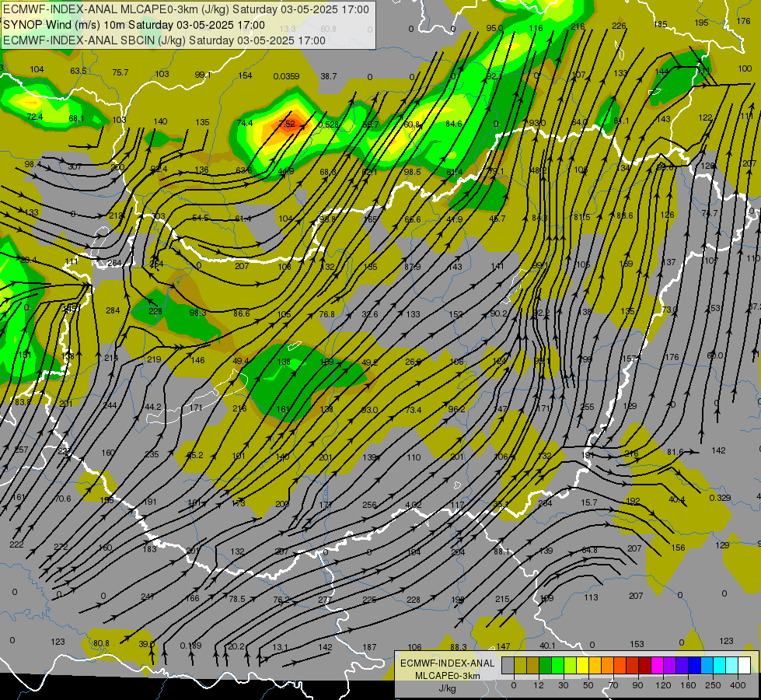Click the map value 244
This screenshot has width=761, height=700.
[110, 405]
